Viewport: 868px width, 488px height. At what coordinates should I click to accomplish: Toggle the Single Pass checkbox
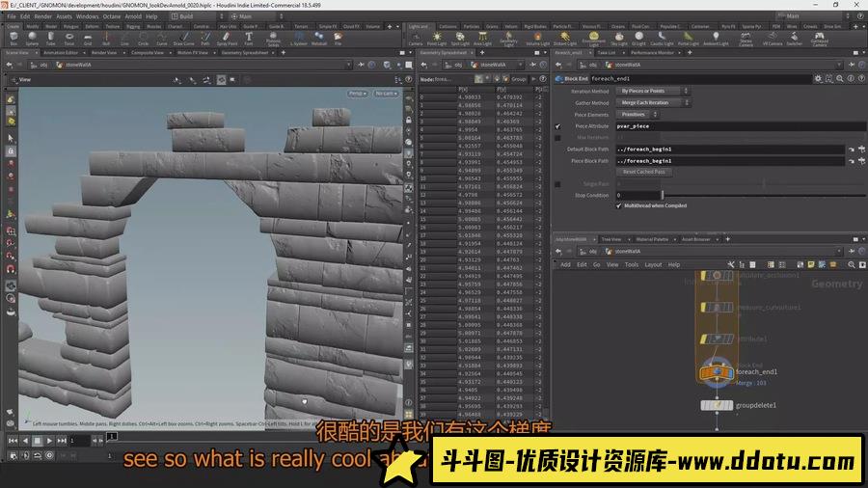[557, 183]
